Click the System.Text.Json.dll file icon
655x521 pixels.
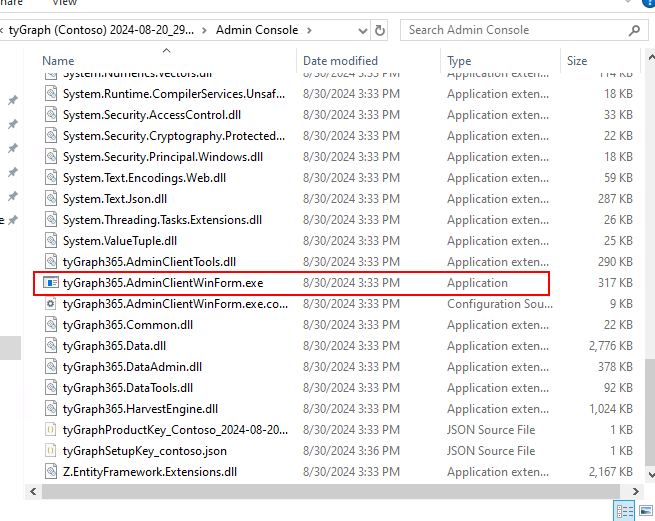click(x=51, y=199)
